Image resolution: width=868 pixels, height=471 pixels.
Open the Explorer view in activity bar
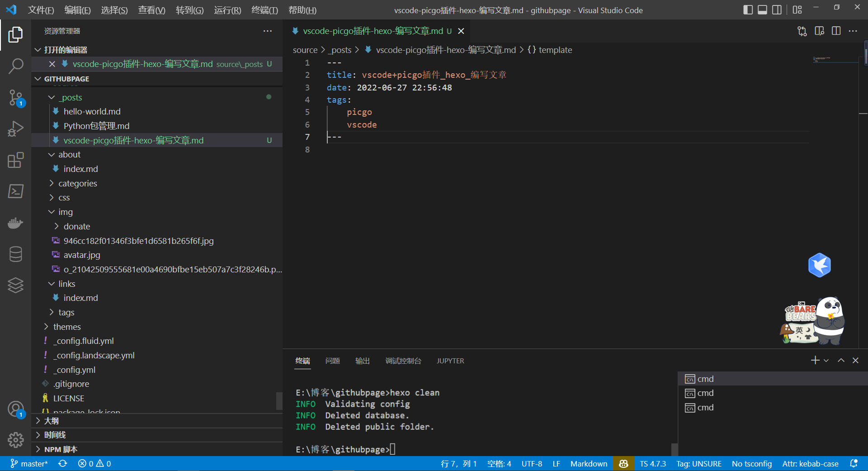(x=15, y=35)
